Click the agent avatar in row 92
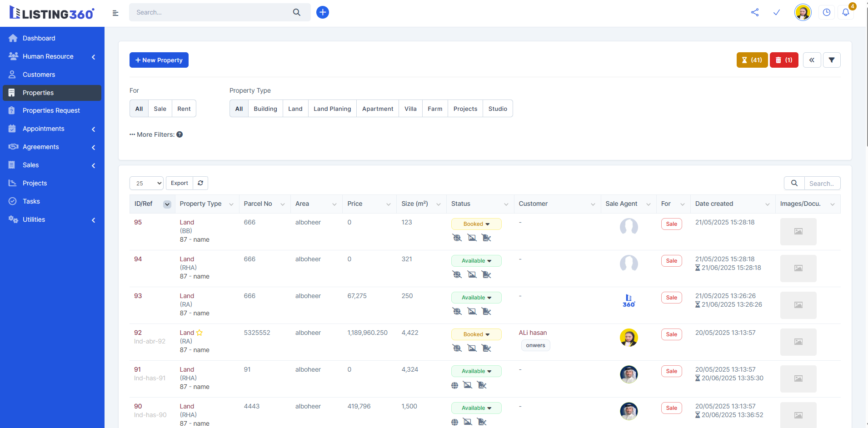Viewport: 868px width, 428px height. pyautogui.click(x=629, y=338)
